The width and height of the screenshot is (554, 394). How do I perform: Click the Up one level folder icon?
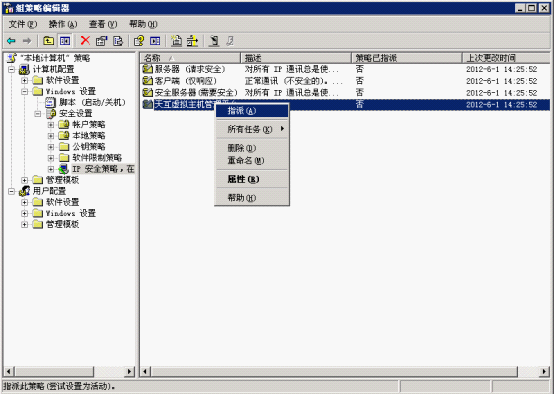48,41
